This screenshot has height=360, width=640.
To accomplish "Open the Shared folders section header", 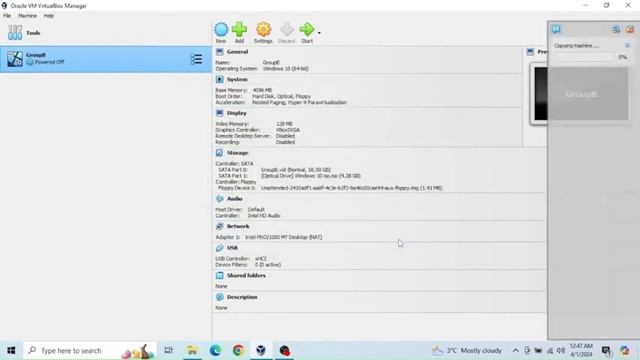I will coord(246,276).
